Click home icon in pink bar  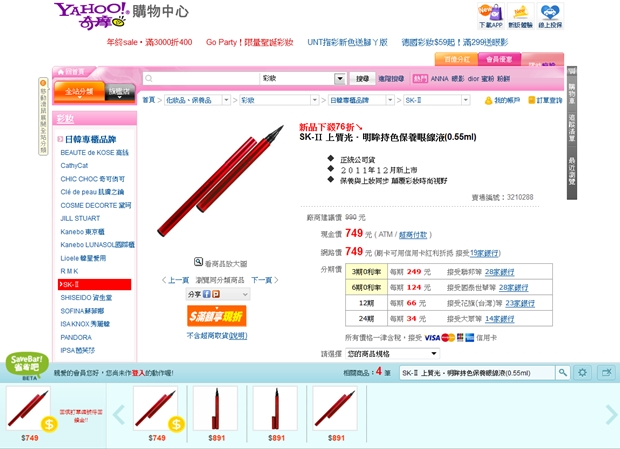pyautogui.click(x=60, y=72)
